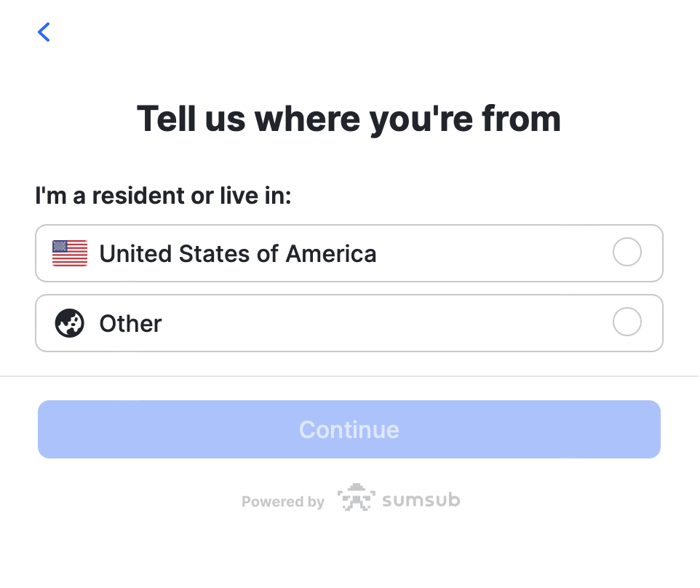Click the horizontal divider above Continue
The image size is (700, 588).
[x=349, y=376]
